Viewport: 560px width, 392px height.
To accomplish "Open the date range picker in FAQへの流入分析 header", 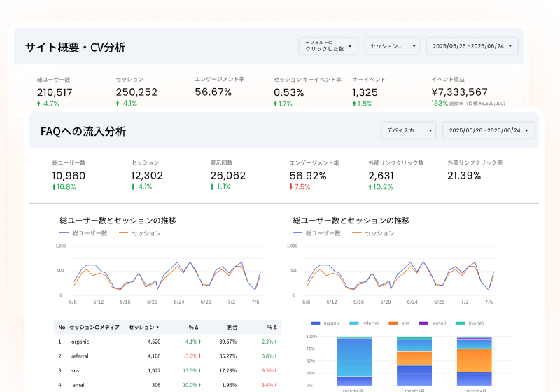I will pos(488,130).
